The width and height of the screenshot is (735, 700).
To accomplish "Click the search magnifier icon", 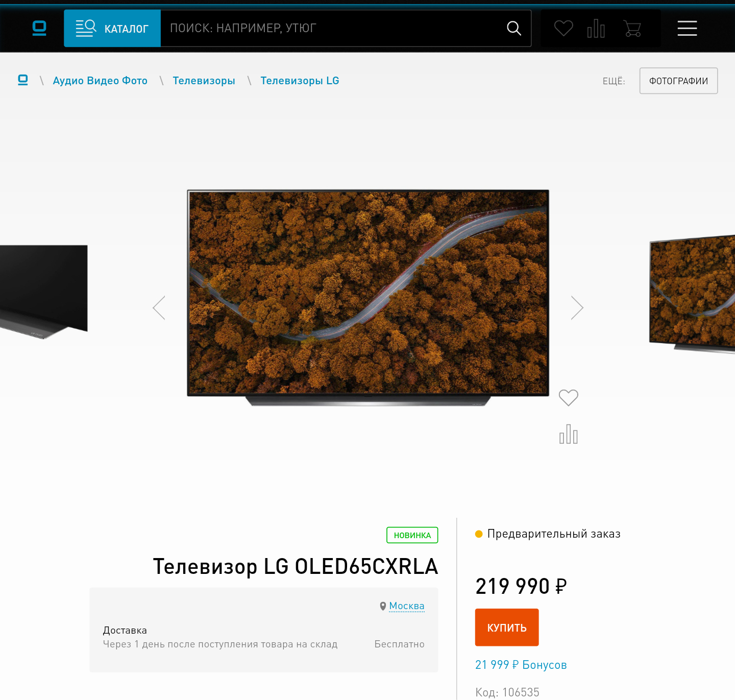I will [x=514, y=28].
